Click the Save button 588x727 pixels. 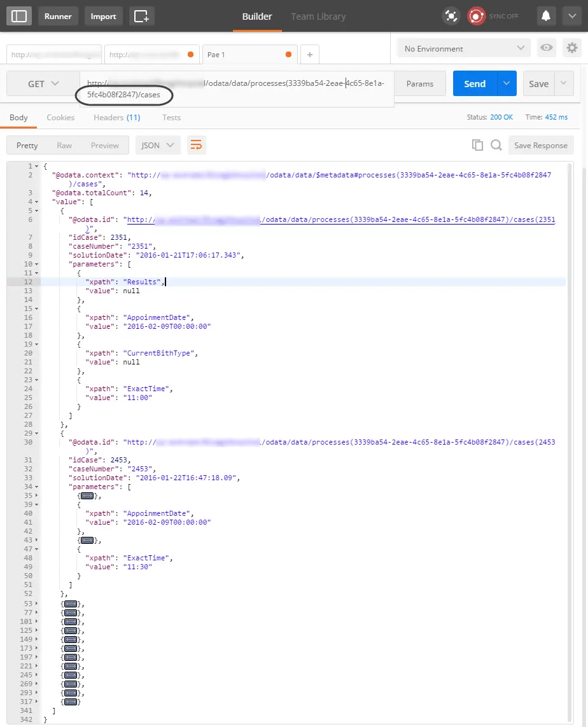(x=538, y=83)
